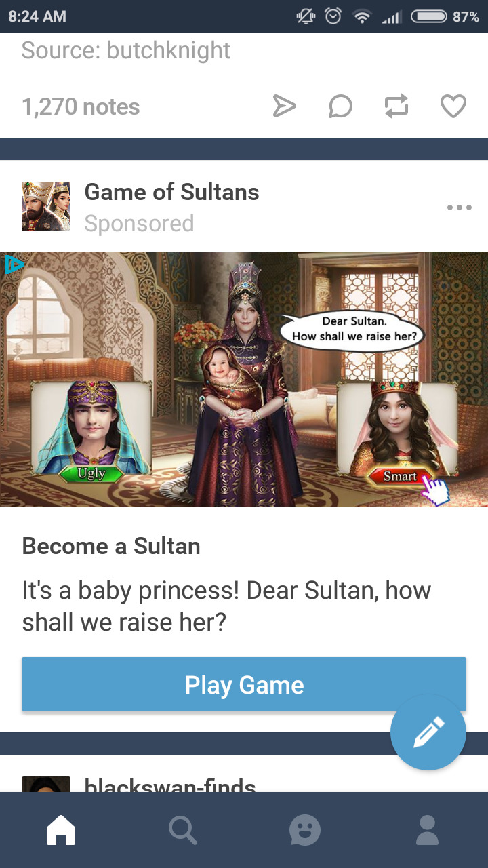The width and height of the screenshot is (488, 868).
Task: Open the Account profile tab
Action: point(427,830)
